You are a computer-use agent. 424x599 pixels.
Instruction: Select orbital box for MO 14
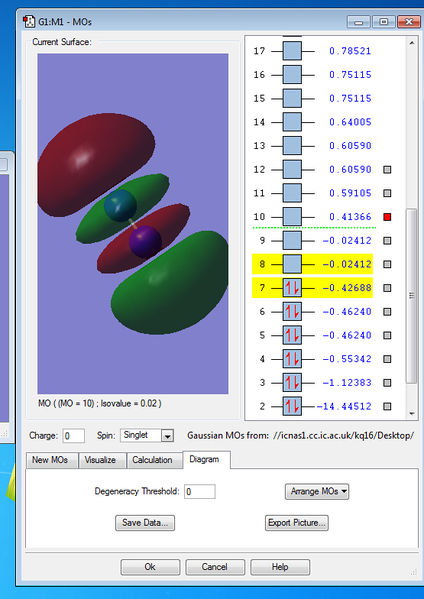pos(292,122)
